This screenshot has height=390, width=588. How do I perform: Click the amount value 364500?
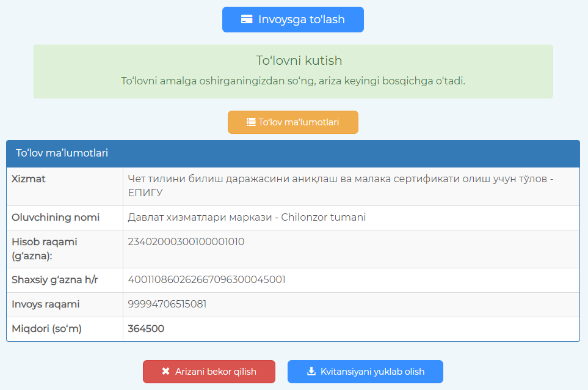click(x=146, y=328)
